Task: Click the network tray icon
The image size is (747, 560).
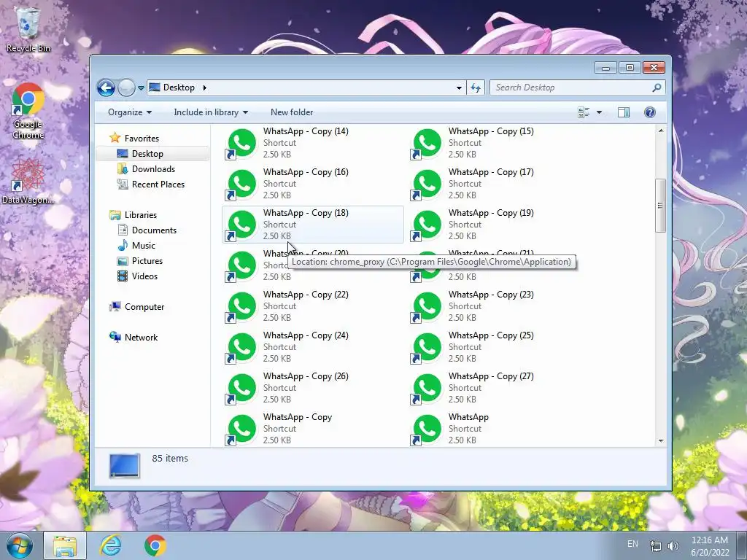Action: 656,545
